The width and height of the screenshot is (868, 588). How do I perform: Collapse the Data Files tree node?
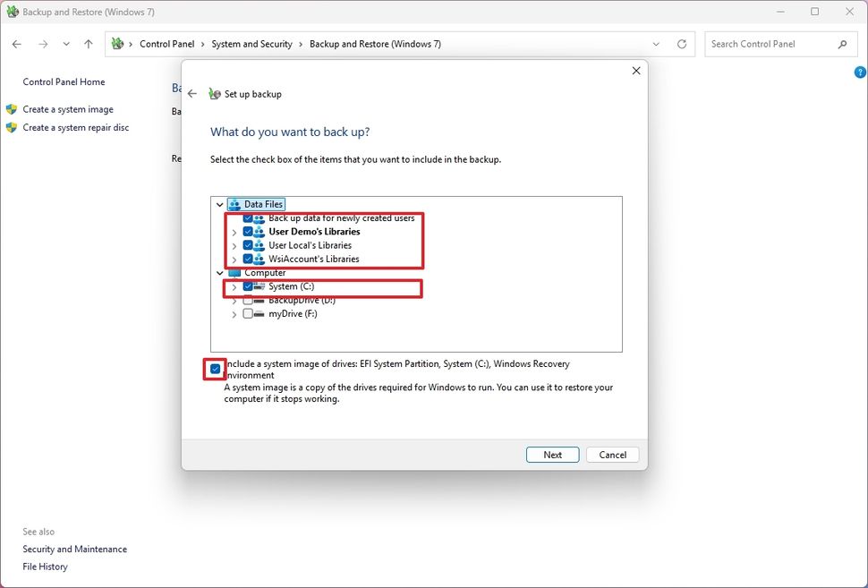[219, 203]
